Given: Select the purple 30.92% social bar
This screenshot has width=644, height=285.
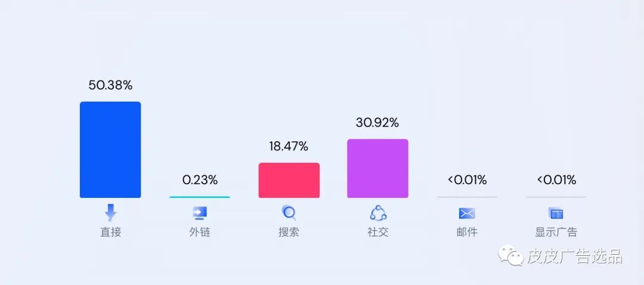Looking at the screenshot, I should click(378, 168).
